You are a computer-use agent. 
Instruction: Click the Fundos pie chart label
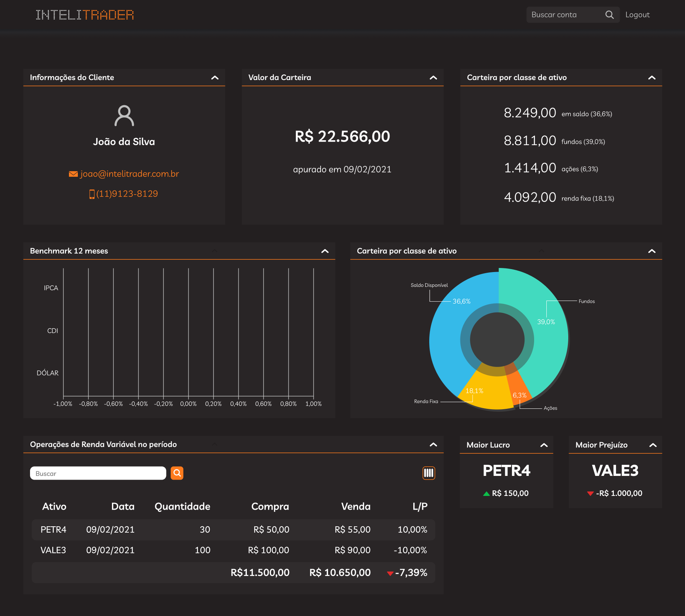[x=587, y=301]
